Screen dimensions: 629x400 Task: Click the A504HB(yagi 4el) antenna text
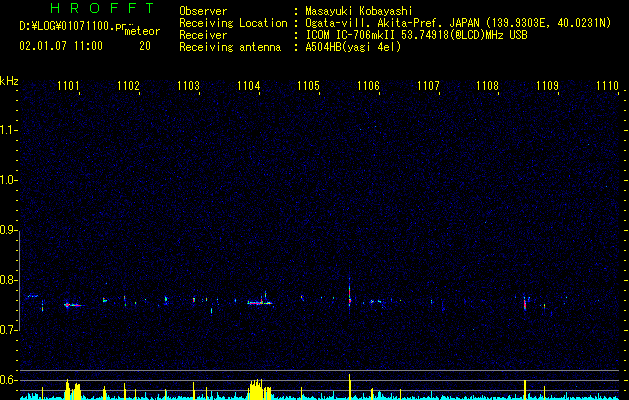click(x=353, y=47)
